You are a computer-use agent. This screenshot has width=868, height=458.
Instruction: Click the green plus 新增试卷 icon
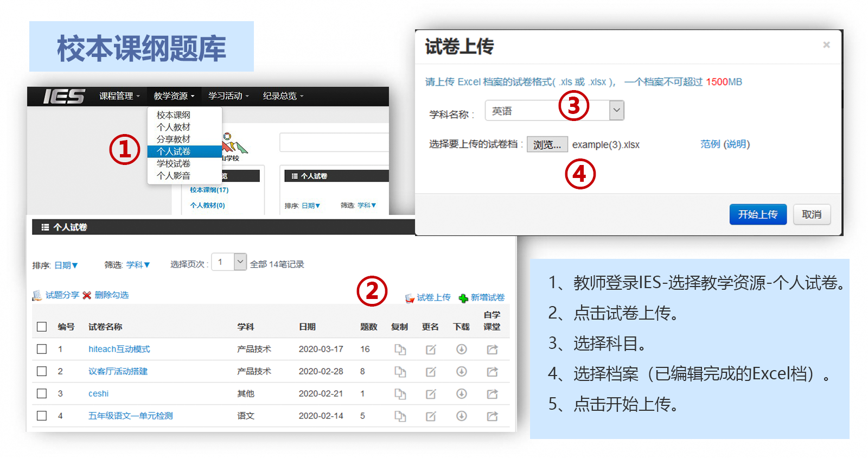(x=463, y=298)
